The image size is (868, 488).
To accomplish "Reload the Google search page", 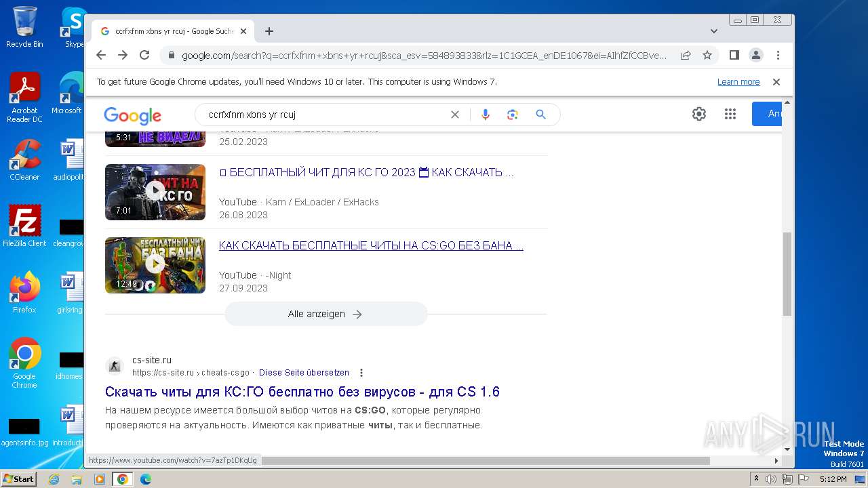I will 144,55.
